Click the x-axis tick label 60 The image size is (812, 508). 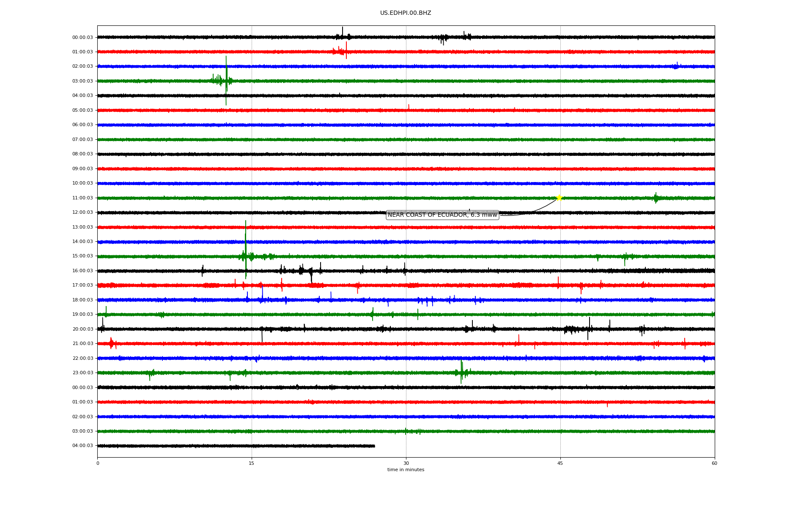click(x=715, y=463)
